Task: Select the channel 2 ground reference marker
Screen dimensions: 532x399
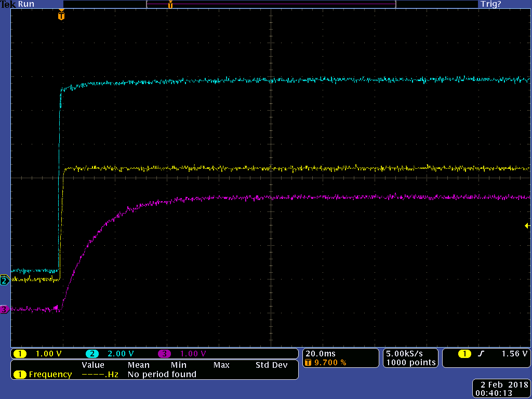Action: (4, 281)
